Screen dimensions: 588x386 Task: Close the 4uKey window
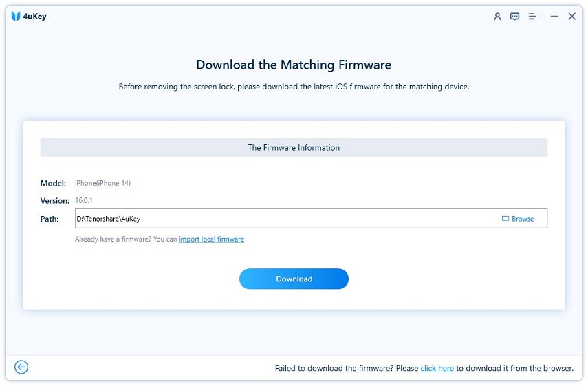571,17
